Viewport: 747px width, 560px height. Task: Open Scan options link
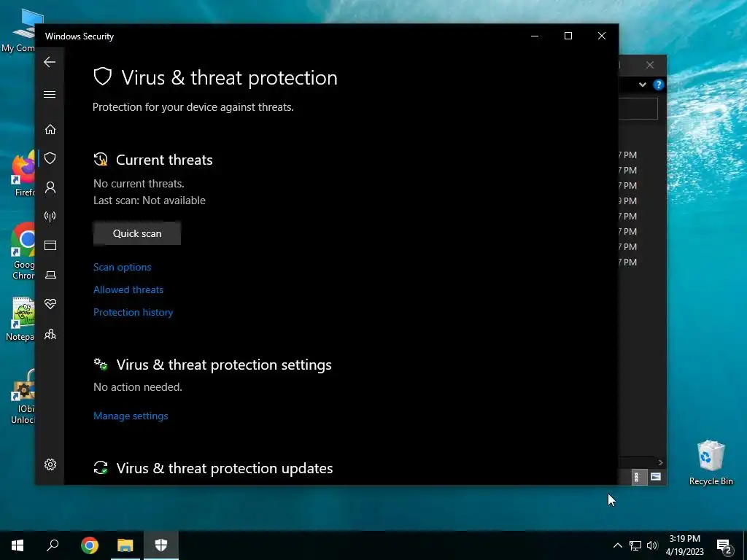coord(122,267)
